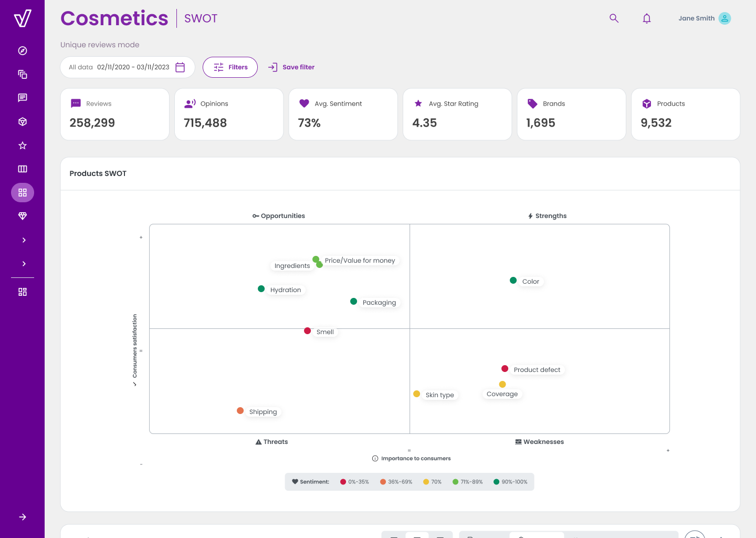The height and width of the screenshot is (538, 756).
Task: Open the columns view sidebar icon
Action: click(x=23, y=169)
